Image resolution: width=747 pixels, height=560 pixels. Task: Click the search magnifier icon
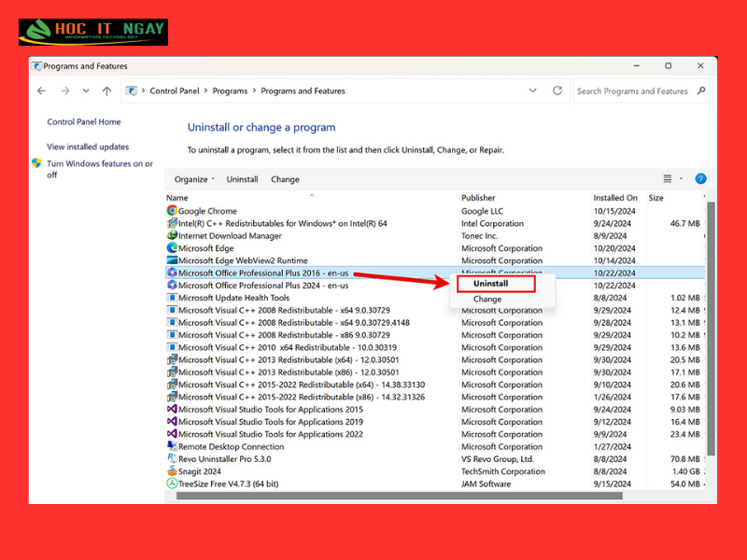(701, 91)
